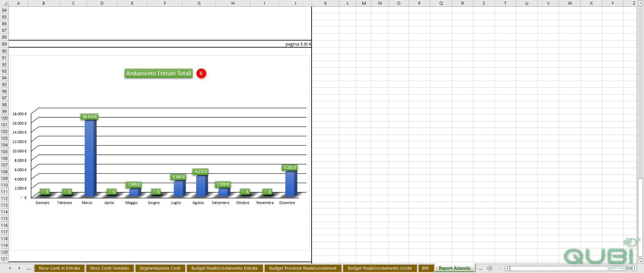Click the next sheet navigation arrow
This screenshot has height=273, width=644.
(19, 268)
